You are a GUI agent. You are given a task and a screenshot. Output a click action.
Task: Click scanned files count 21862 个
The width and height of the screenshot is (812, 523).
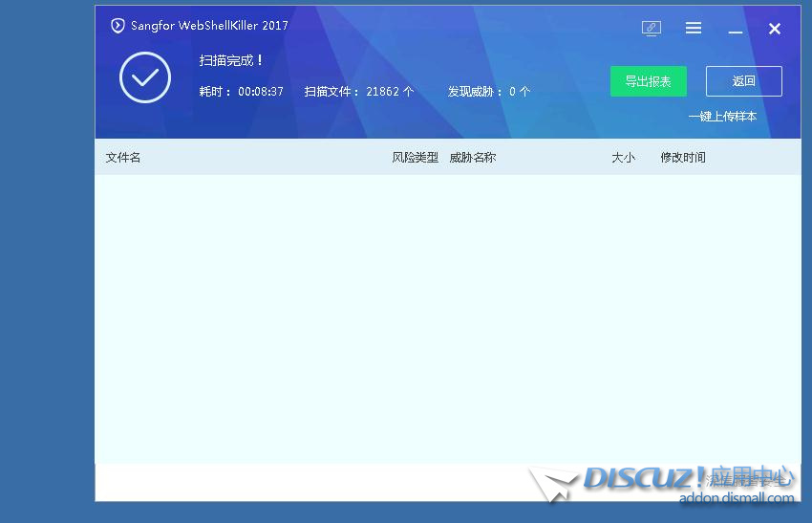tap(390, 91)
